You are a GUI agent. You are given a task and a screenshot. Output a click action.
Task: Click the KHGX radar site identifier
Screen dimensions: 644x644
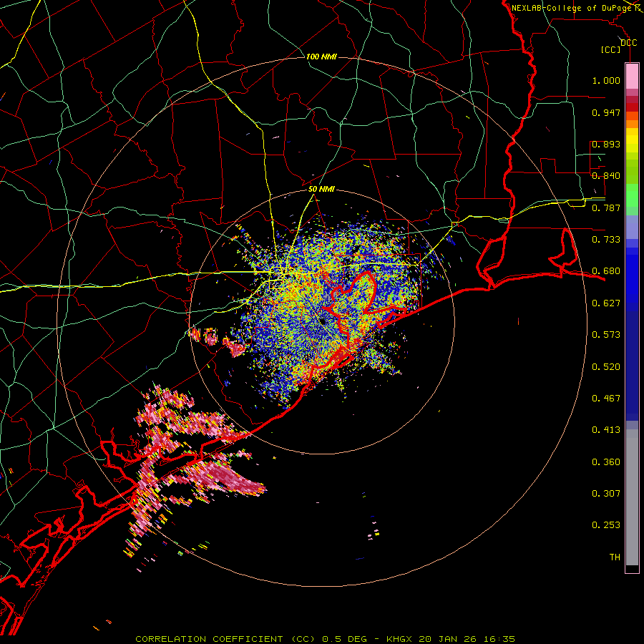[x=399, y=639]
